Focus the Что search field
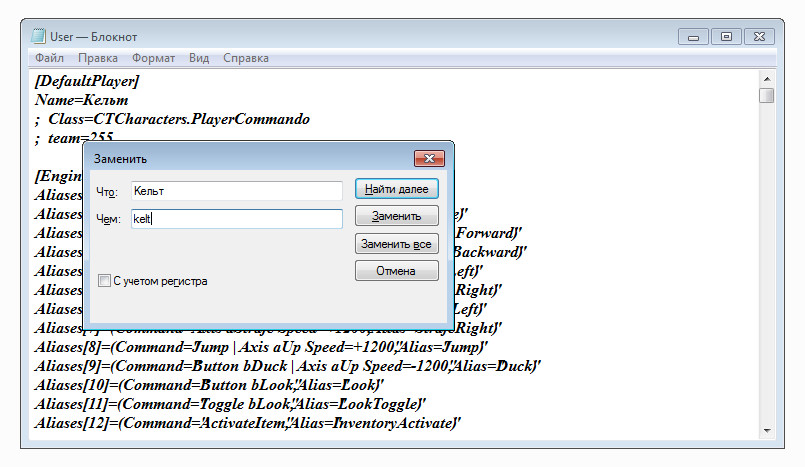This screenshot has width=805, height=467. [237, 191]
